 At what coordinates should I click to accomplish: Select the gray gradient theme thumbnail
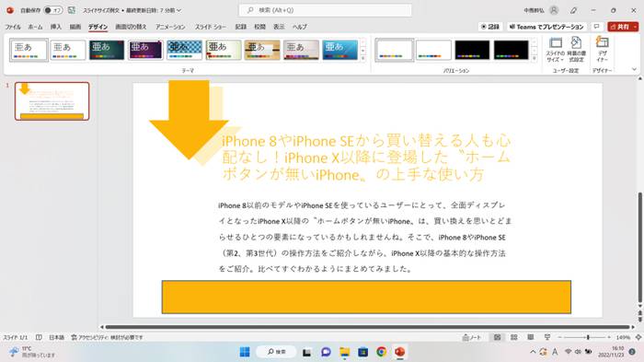[x=301, y=50]
